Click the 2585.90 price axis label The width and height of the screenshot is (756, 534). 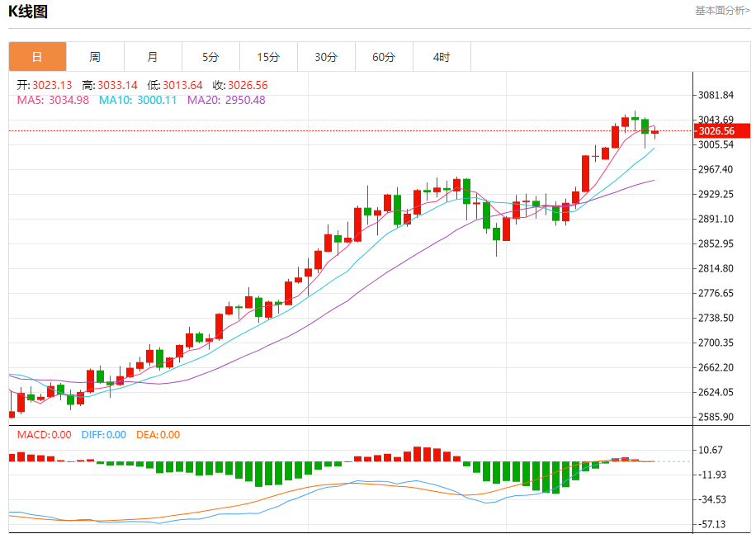716,417
